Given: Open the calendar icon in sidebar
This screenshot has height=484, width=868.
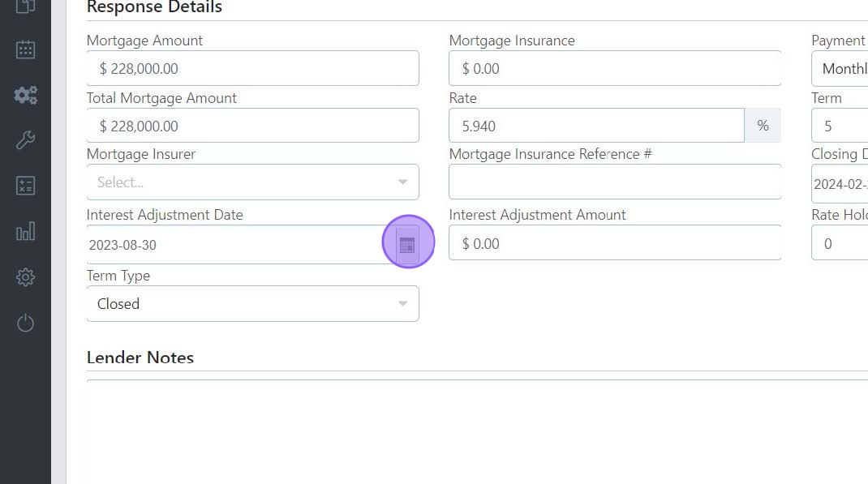Looking at the screenshot, I should click(x=25, y=49).
